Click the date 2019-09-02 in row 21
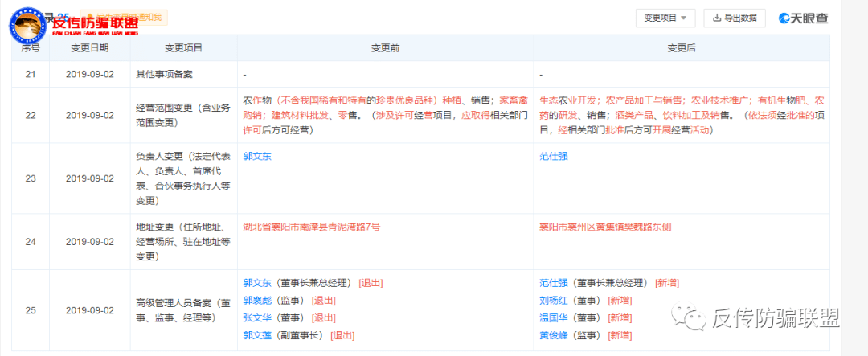The width and height of the screenshot is (868, 356). 90,74
